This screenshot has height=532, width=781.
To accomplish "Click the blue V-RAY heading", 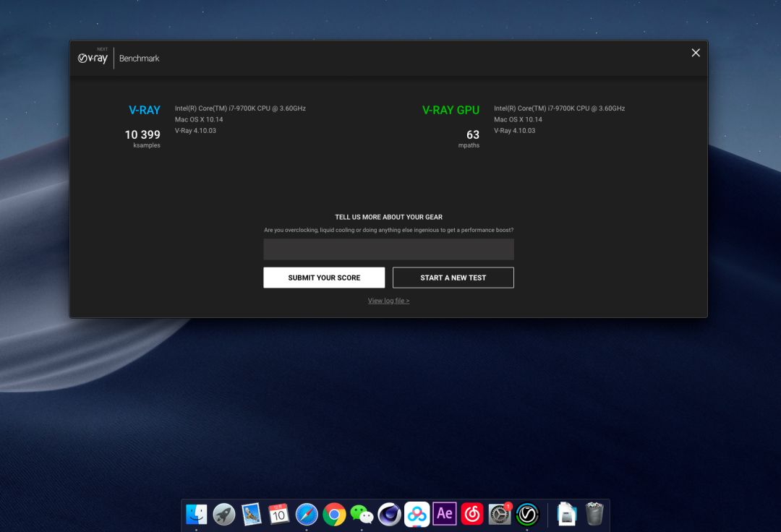I will 145,110.
